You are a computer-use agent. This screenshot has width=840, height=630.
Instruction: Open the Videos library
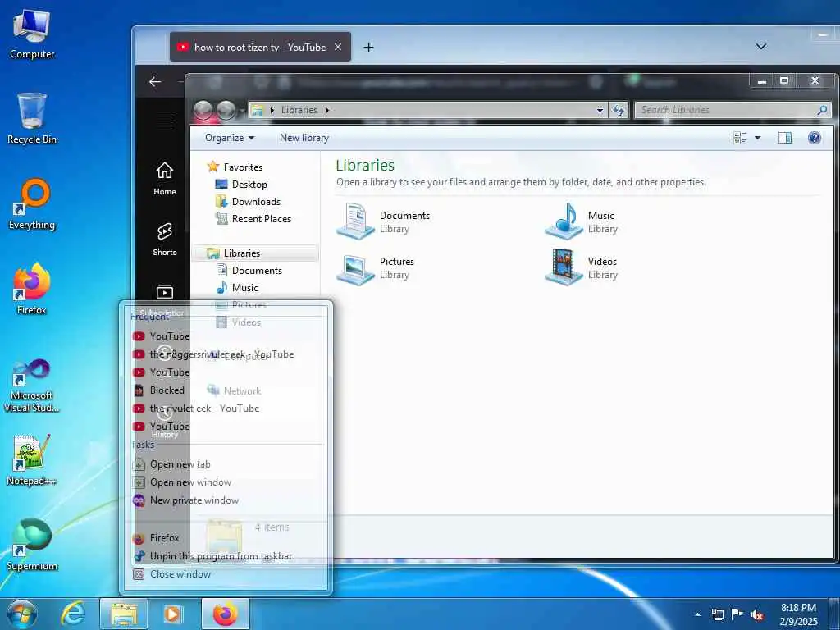click(x=582, y=268)
